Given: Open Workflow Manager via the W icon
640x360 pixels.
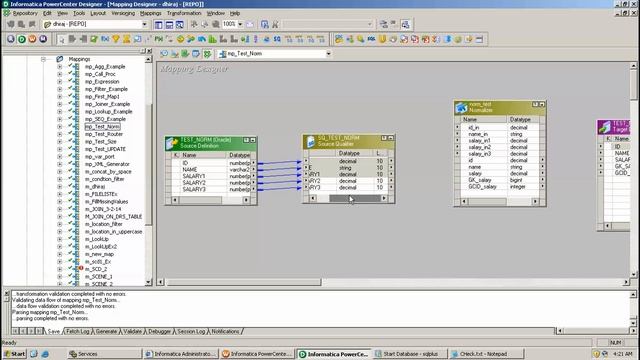Looking at the screenshot, I should pyautogui.click(x=32, y=39).
